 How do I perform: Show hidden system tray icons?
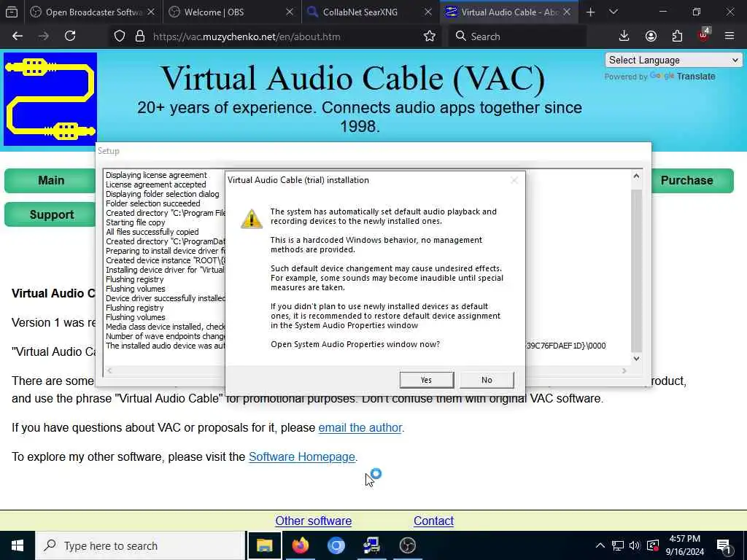600,545
